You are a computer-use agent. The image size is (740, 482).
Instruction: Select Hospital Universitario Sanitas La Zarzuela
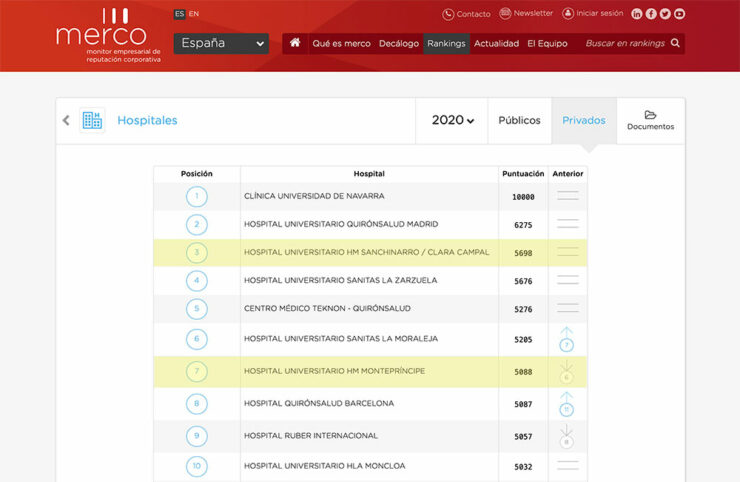point(340,280)
